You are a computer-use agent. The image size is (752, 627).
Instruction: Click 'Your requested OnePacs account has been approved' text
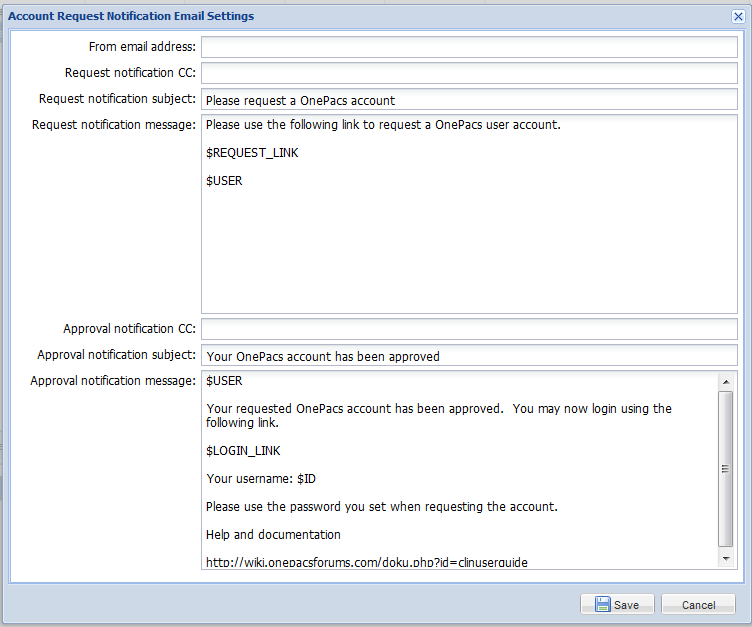(x=354, y=409)
